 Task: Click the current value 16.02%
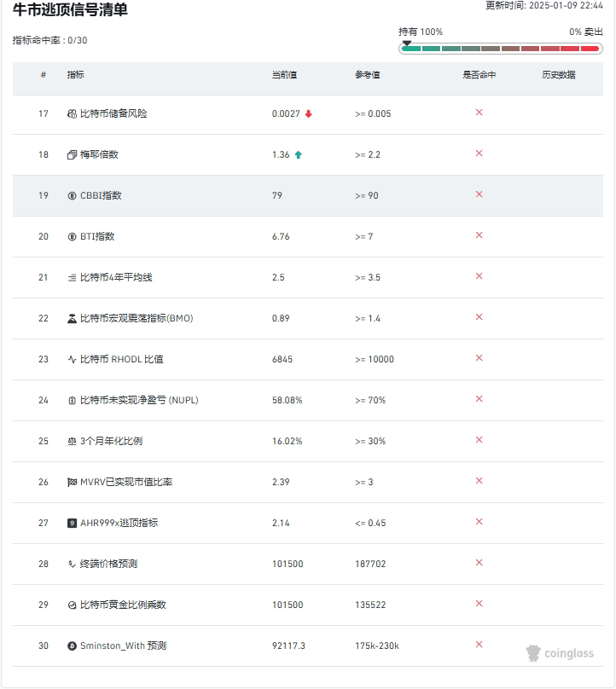(288, 441)
